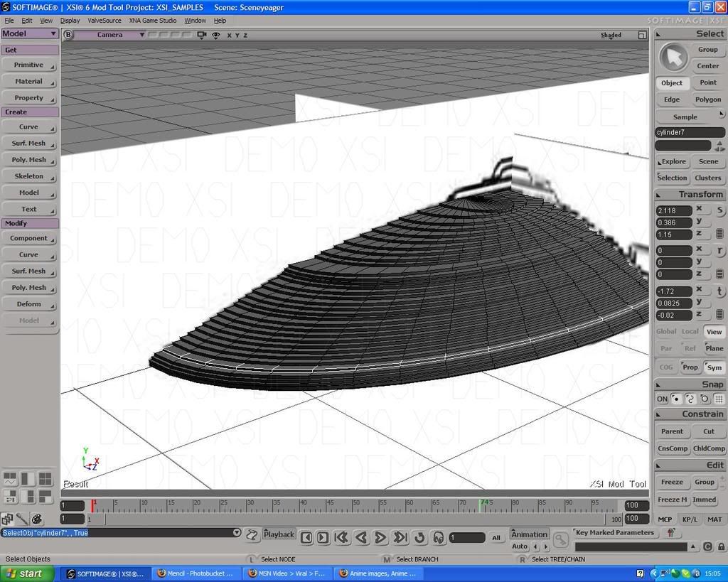Open the Edit menu

(27, 21)
